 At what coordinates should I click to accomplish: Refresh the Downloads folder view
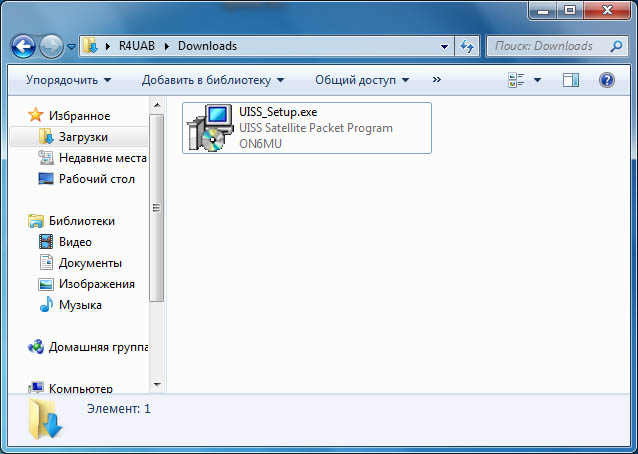pyautogui.click(x=467, y=46)
